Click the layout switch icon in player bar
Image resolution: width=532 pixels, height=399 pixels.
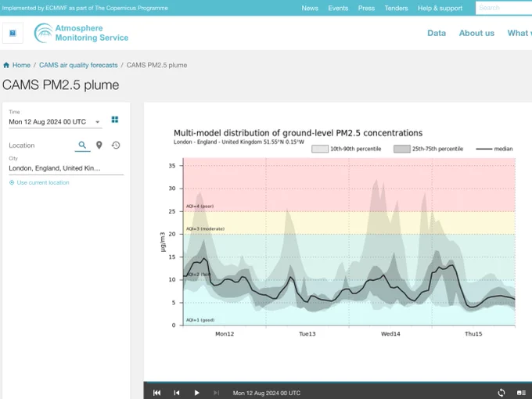point(521,393)
